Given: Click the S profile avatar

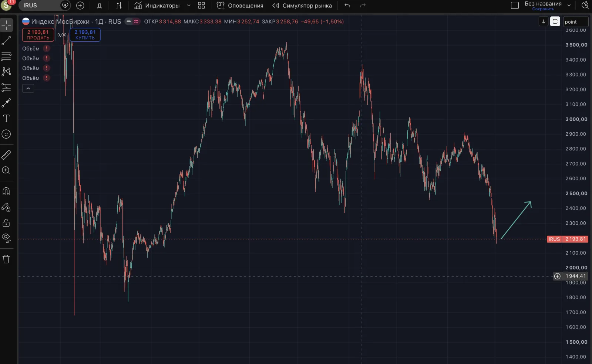Looking at the screenshot, I should point(6,5).
